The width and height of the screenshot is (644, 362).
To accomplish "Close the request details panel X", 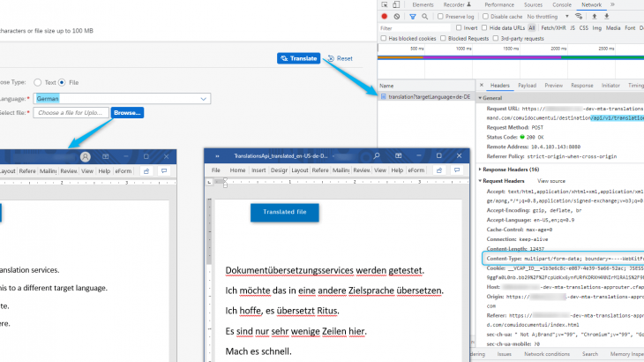I will tap(482, 85).
